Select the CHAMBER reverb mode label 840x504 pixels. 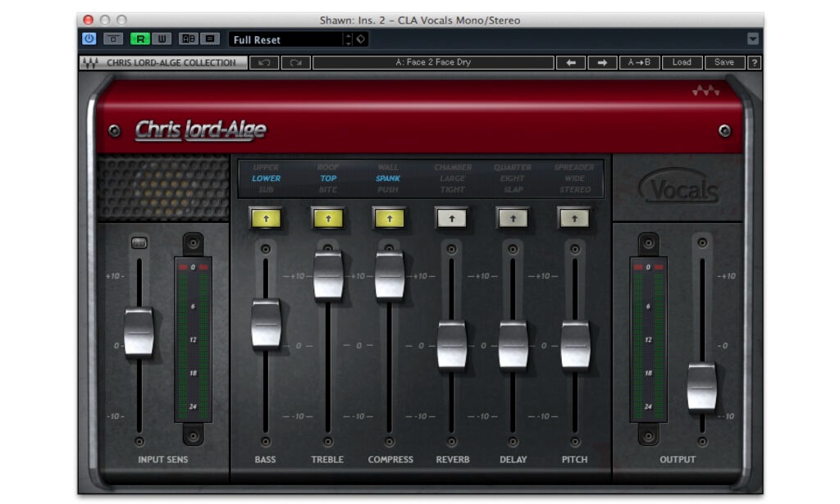click(453, 167)
